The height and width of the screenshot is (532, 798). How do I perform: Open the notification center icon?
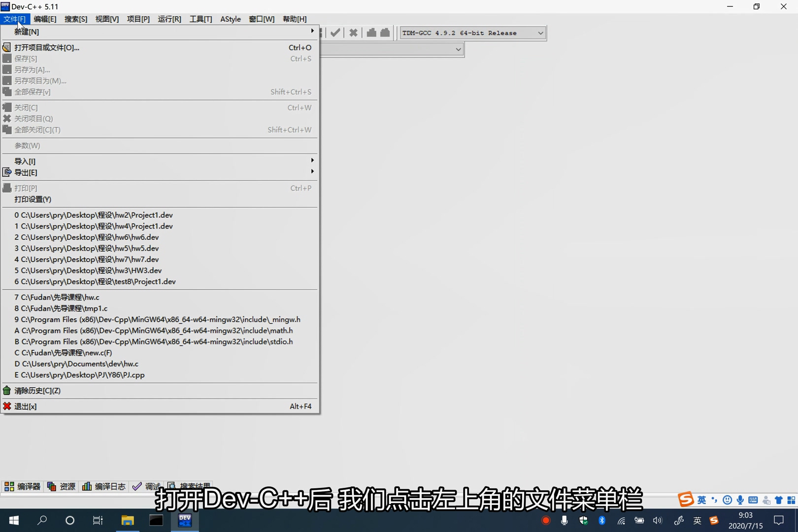tap(779, 520)
